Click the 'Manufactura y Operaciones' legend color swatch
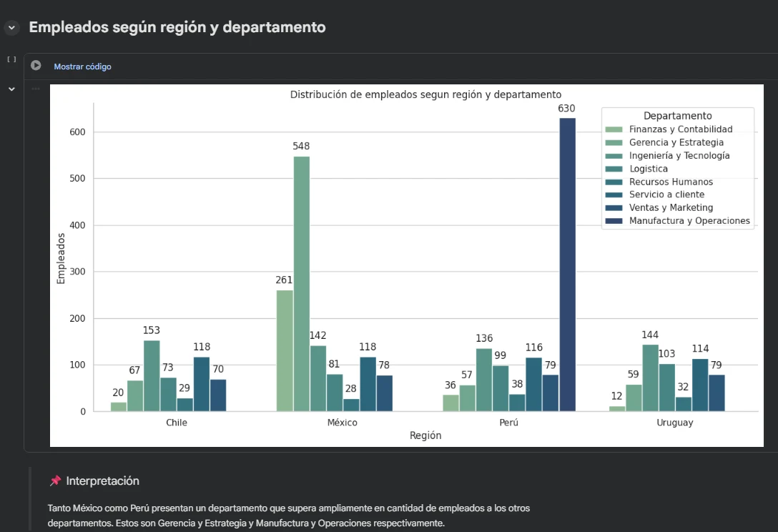This screenshot has height=532, width=778. coord(614,221)
